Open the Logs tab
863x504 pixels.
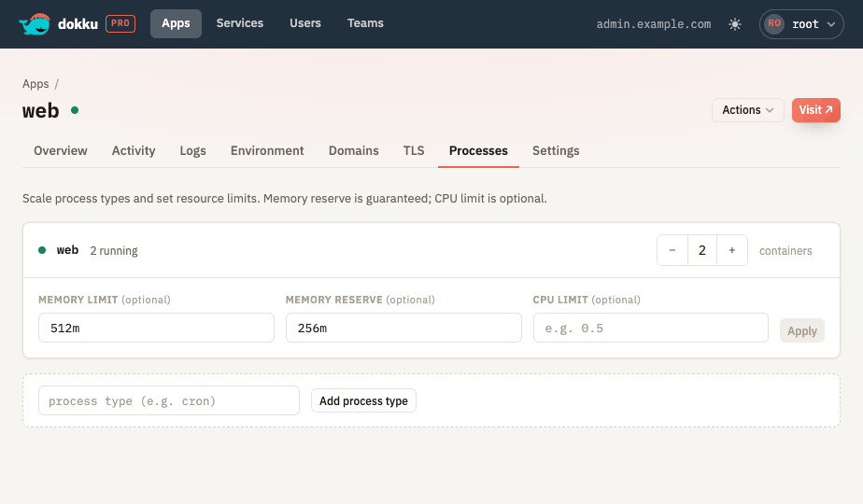pyautogui.click(x=192, y=151)
